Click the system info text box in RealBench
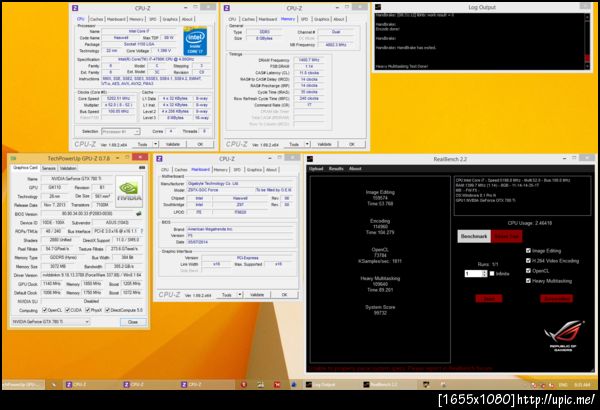 click(x=522, y=196)
